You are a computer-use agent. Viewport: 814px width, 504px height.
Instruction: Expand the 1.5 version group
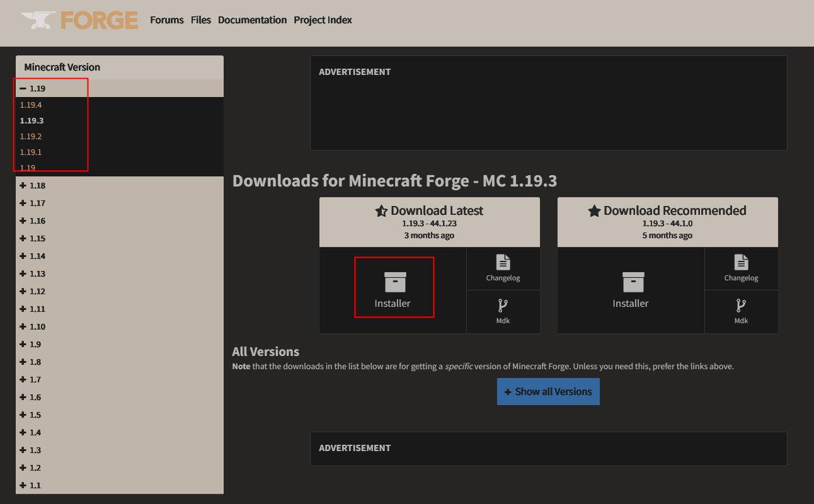pyautogui.click(x=120, y=415)
